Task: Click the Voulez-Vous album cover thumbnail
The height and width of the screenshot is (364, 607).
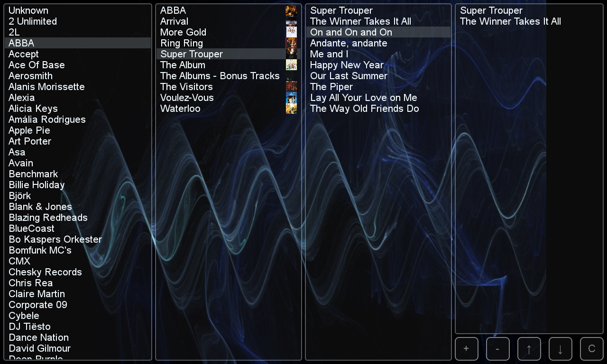Action: (291, 98)
